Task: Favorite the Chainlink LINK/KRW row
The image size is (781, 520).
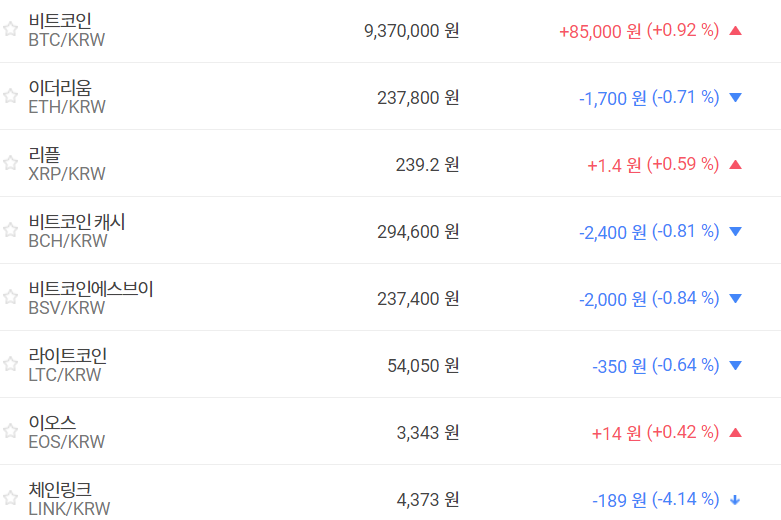Action: (10, 498)
